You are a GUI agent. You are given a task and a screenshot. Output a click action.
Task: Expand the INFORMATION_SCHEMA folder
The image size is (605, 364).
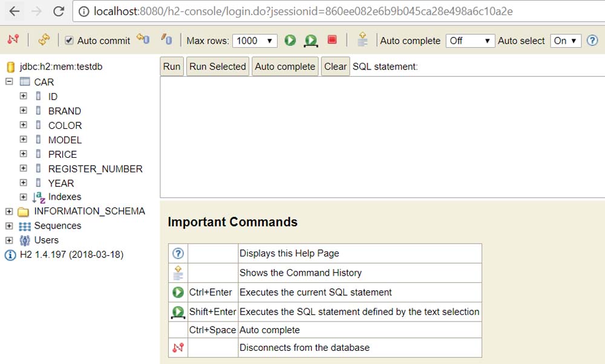[9, 211]
